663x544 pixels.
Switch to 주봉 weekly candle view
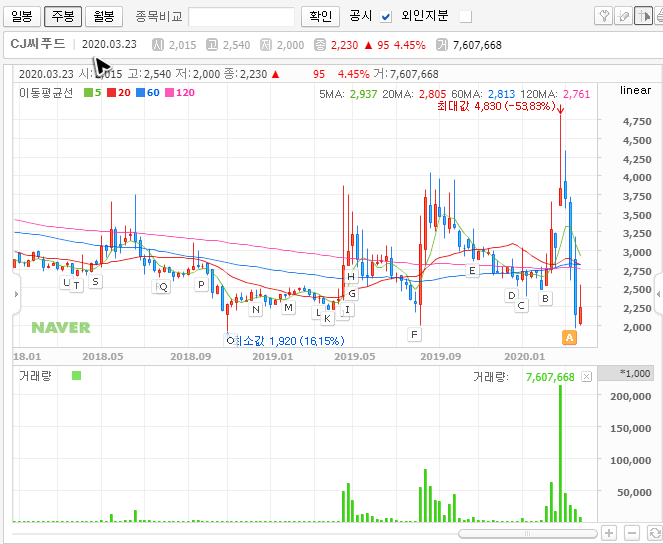point(63,16)
